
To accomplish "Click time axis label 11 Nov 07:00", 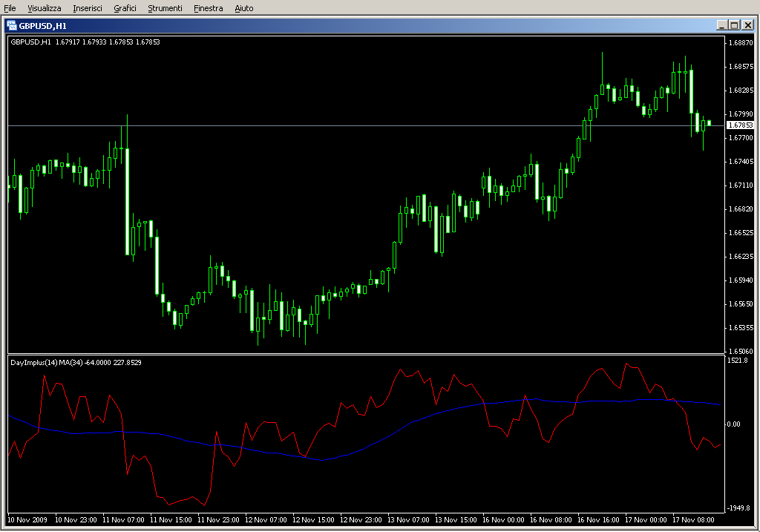I will pos(123,520).
